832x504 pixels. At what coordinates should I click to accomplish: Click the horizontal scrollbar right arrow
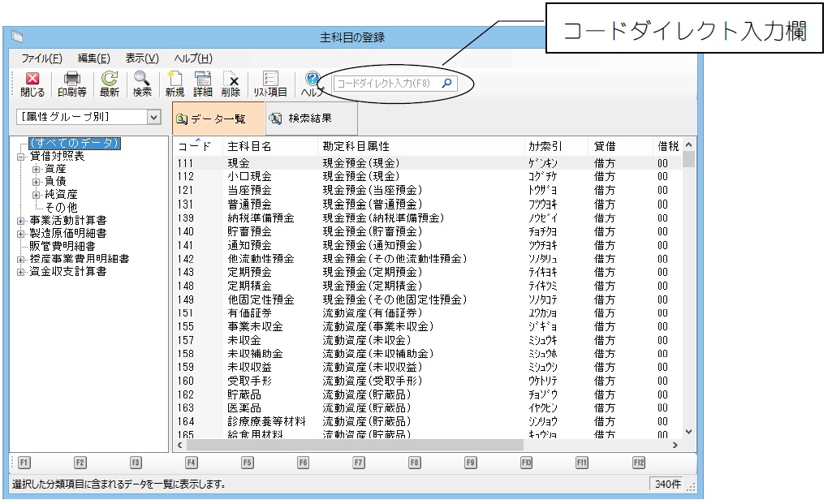(x=674, y=446)
